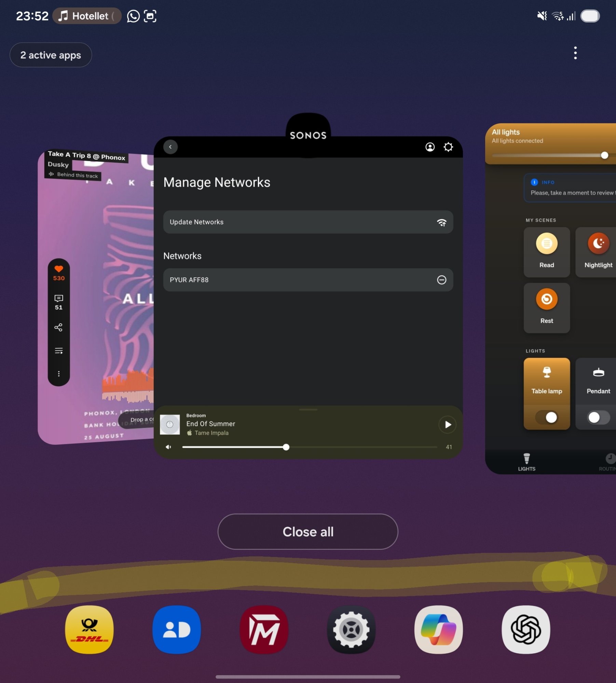This screenshot has height=683, width=616.
Task: Open the red M app in dock
Action: [x=264, y=629]
